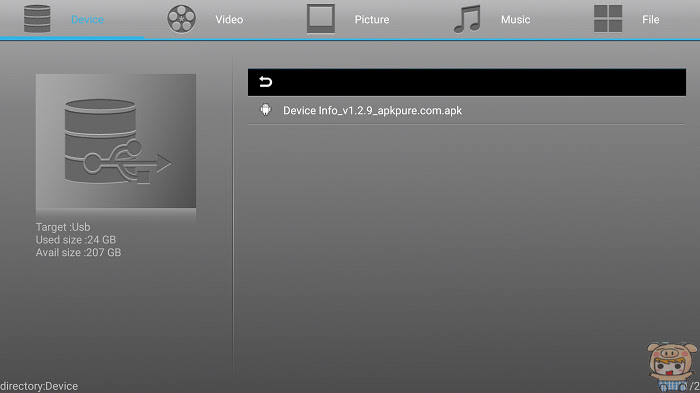
Task: Switch to the Device tab label
Action: click(x=87, y=20)
